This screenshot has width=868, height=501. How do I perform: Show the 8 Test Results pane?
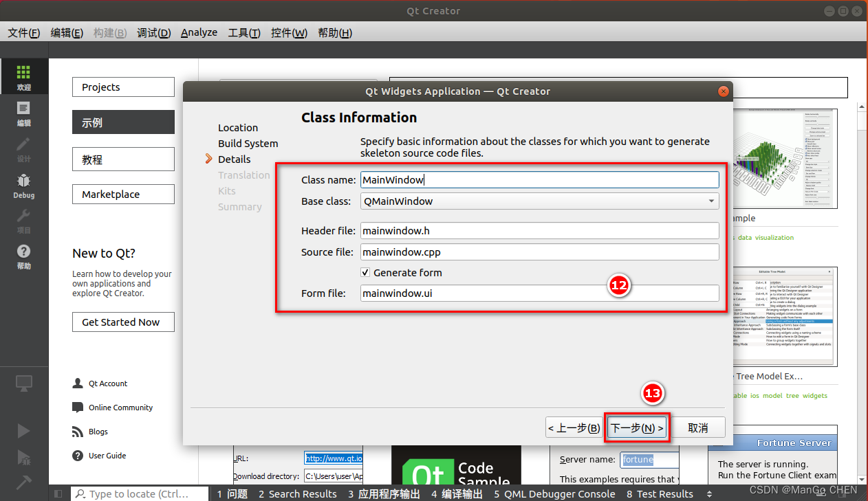click(660, 493)
